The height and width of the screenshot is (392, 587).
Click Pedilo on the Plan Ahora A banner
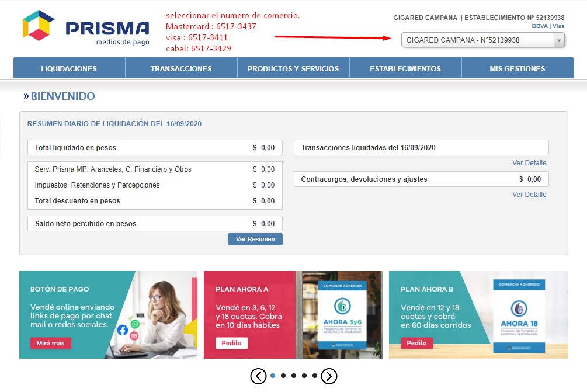231,343
